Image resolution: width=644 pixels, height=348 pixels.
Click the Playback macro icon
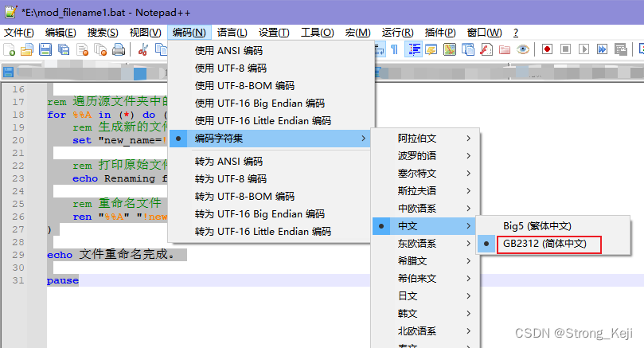click(x=584, y=49)
